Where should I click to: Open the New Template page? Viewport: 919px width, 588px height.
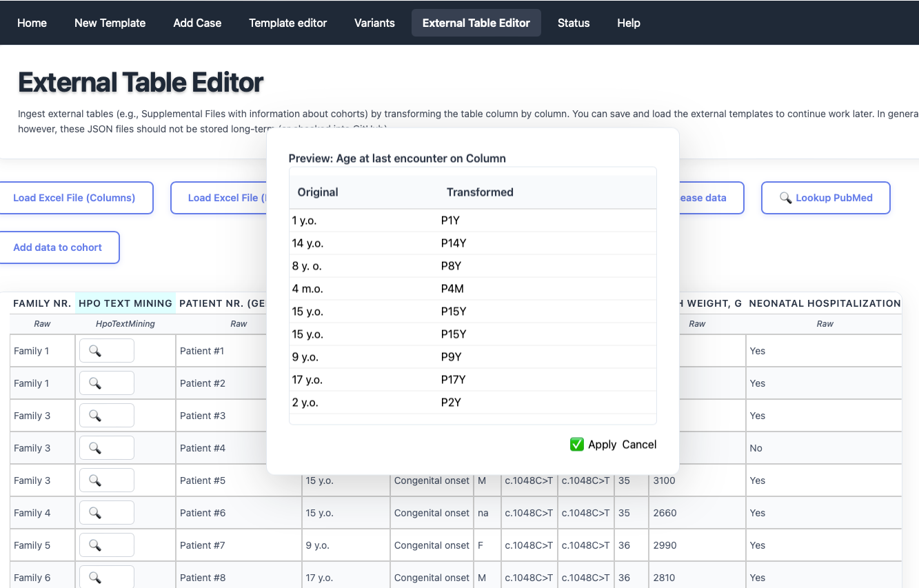pos(110,23)
